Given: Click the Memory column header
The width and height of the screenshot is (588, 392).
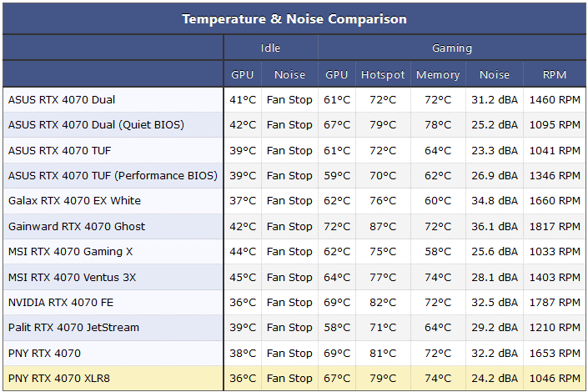Looking at the screenshot, I should point(438,75).
